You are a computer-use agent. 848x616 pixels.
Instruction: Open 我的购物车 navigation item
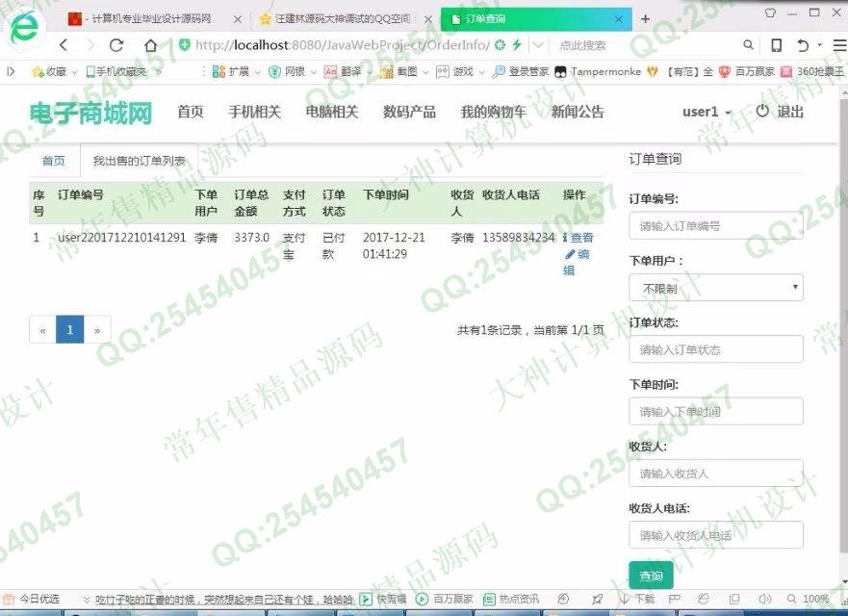coord(493,112)
